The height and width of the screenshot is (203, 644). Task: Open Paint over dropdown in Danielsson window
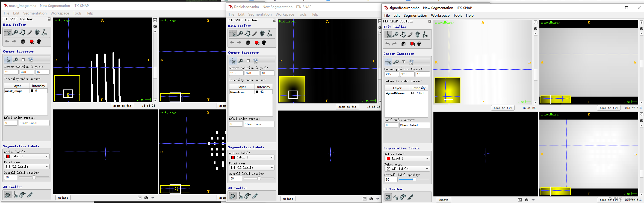click(252, 168)
